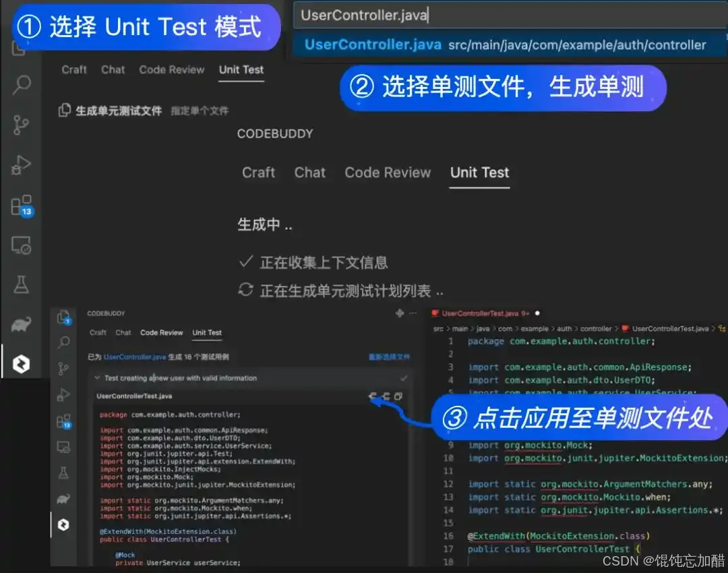This screenshot has width=728, height=573.
Task: Click the apply arrow icon above the generated code
Action: (372, 396)
